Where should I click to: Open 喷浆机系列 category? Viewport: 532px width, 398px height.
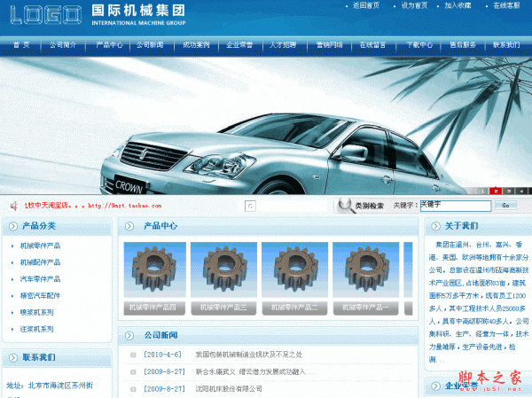36,312
